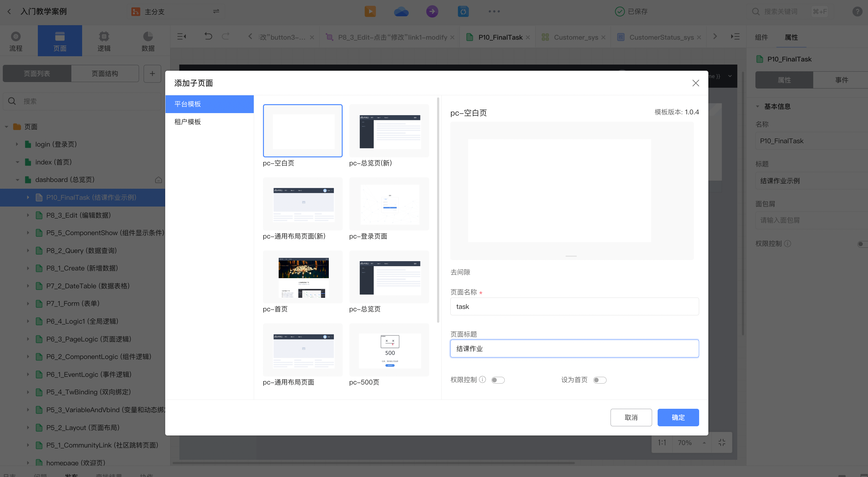The width and height of the screenshot is (868, 477).
Task: Expand P10_FinalTask tree node
Action: [28, 197]
